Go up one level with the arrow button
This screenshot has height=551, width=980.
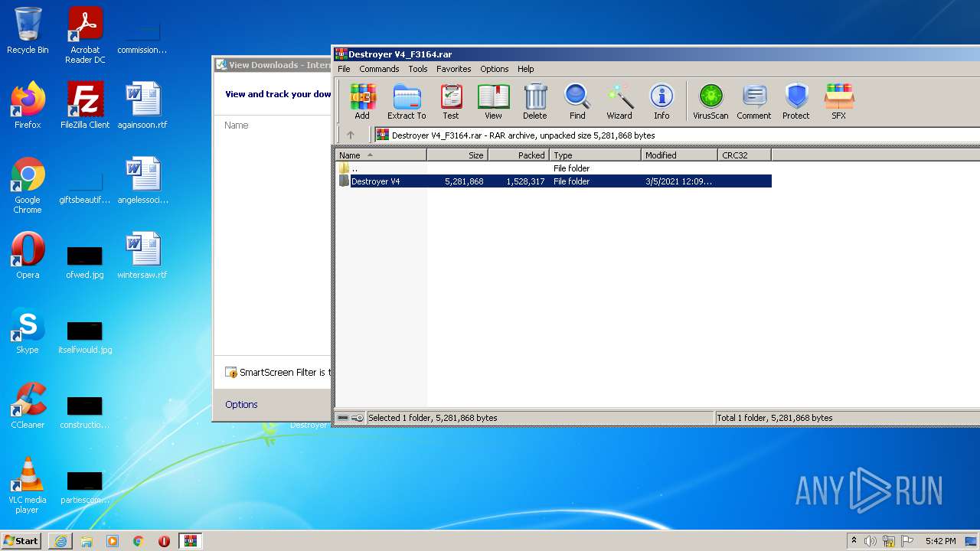click(x=351, y=135)
